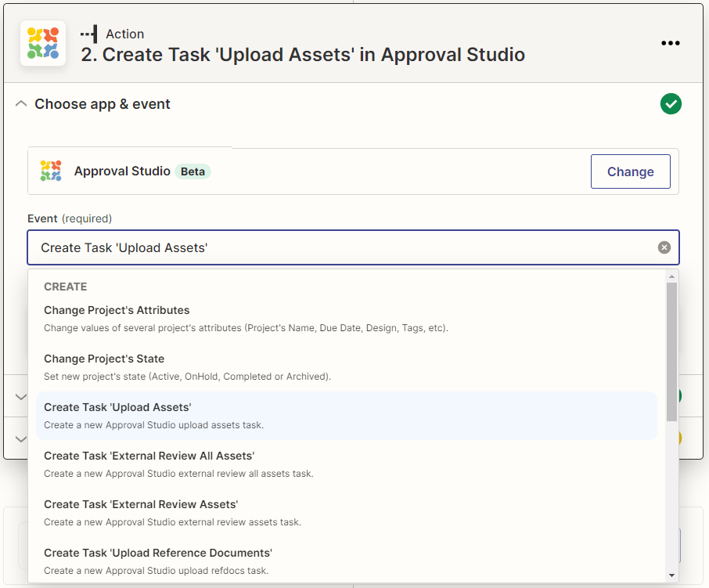Click the Approval Studio logo in step header

tap(43, 44)
